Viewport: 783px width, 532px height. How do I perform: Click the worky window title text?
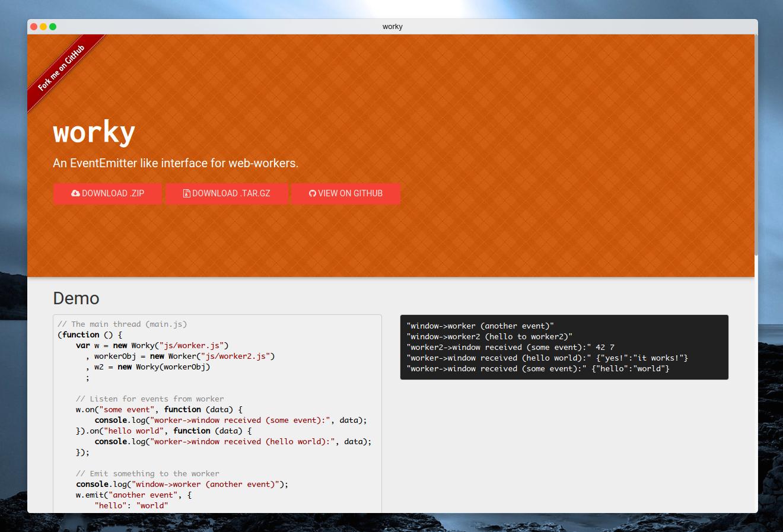coord(393,27)
